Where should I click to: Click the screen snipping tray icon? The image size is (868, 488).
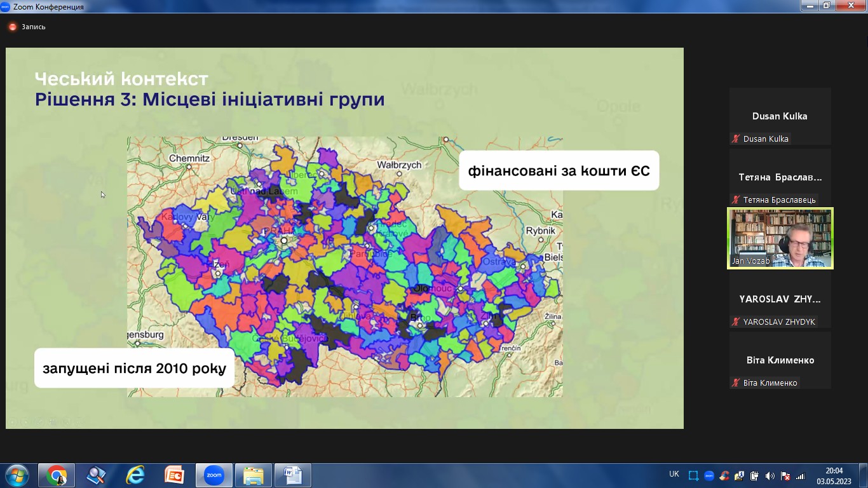[x=693, y=475]
